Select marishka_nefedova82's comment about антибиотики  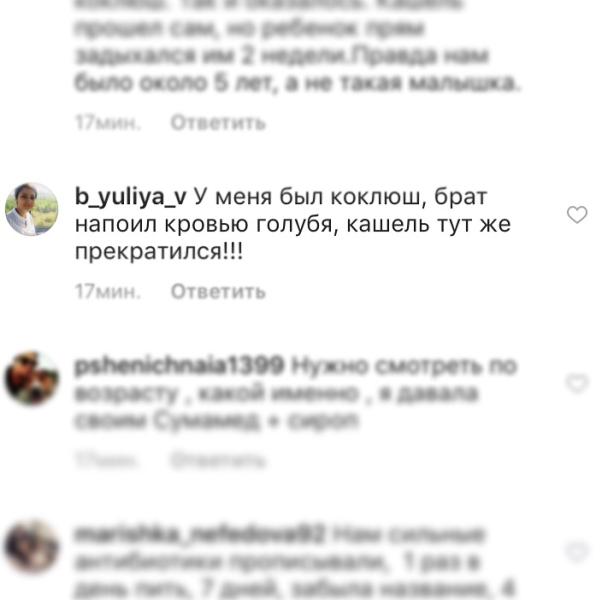[x=295, y=561]
